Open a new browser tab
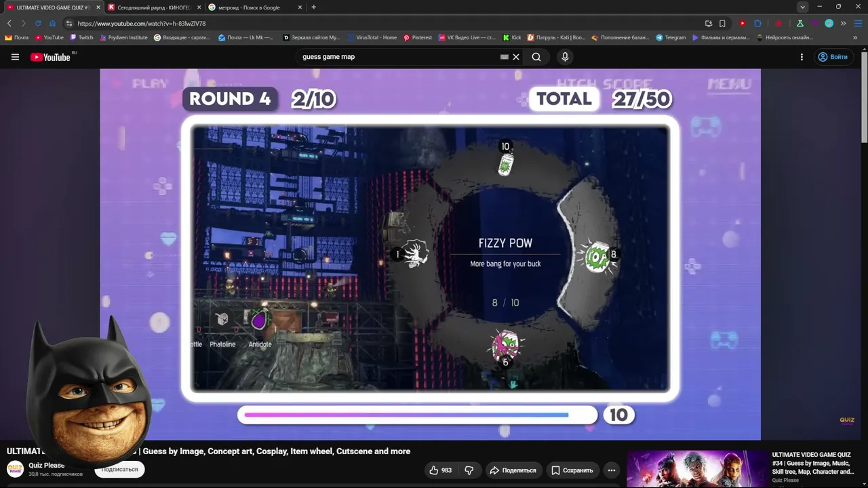Image resolution: width=868 pixels, height=488 pixels. click(x=313, y=7)
